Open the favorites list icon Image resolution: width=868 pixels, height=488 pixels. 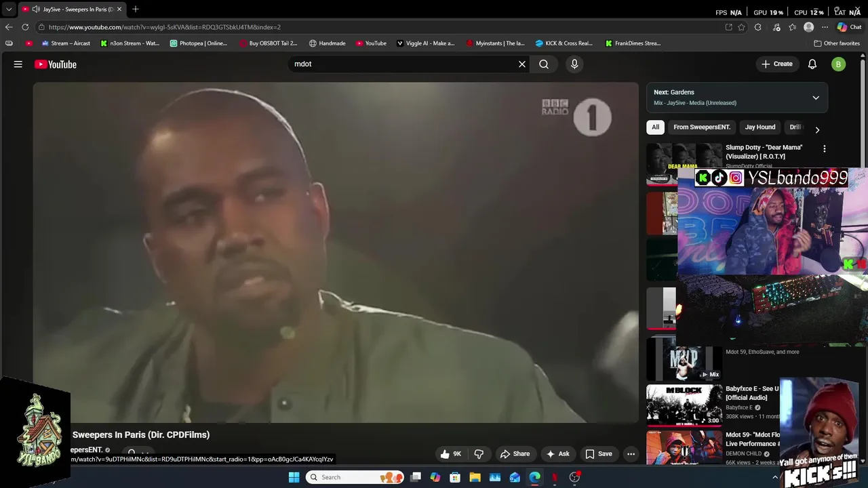(x=793, y=27)
